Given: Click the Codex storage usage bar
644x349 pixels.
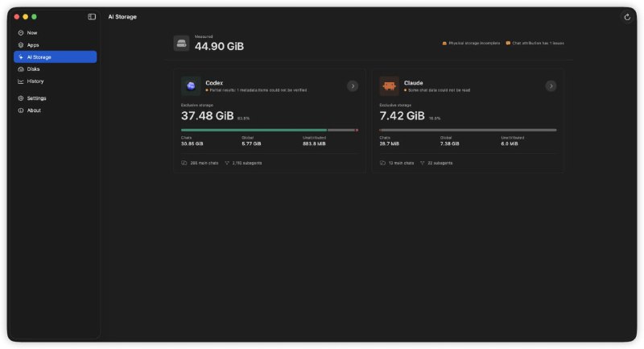Looking at the screenshot, I should (270, 131).
